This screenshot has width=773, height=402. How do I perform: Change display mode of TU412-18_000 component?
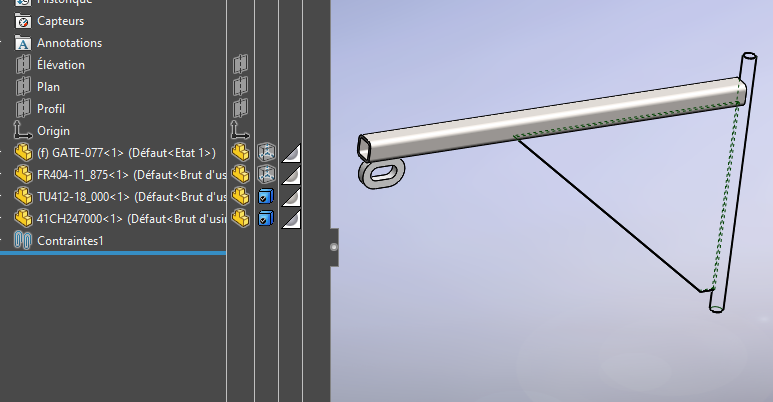coord(266,197)
